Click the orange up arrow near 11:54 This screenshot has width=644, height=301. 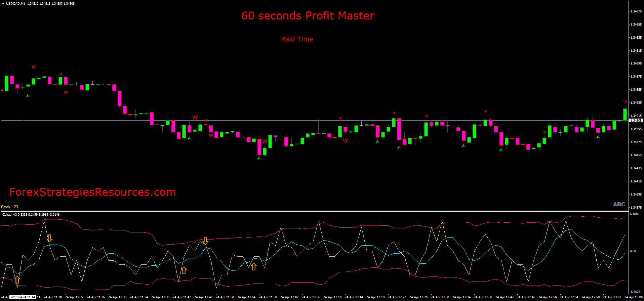[254, 267]
